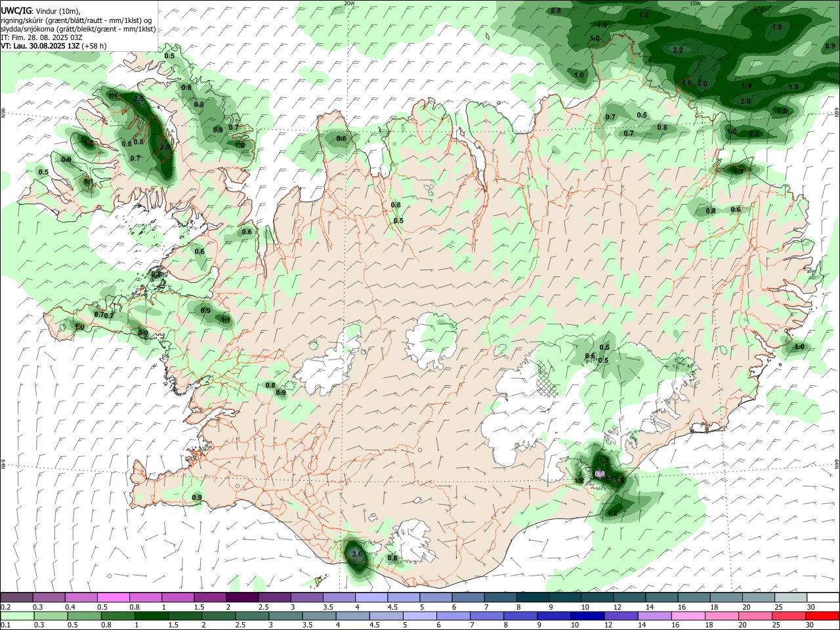Click the light pink 16 mm rain legend swatch
This screenshot has height=630, width=840.
pos(688,616)
